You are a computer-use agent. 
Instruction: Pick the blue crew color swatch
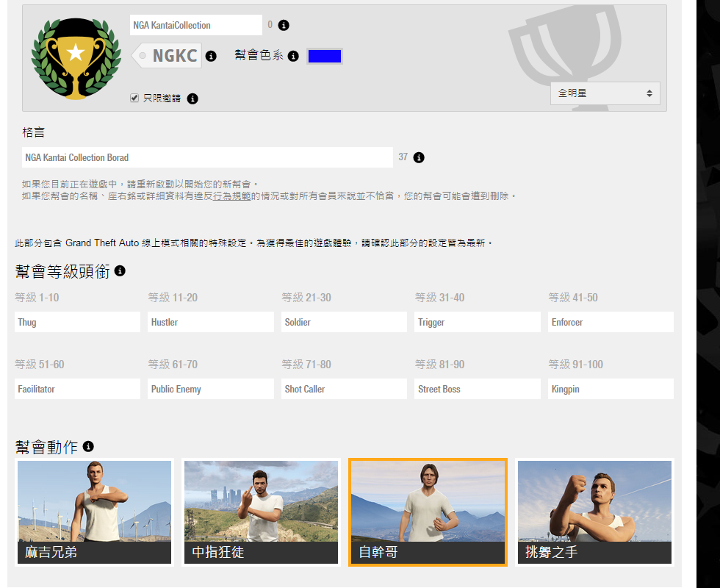[x=325, y=56]
